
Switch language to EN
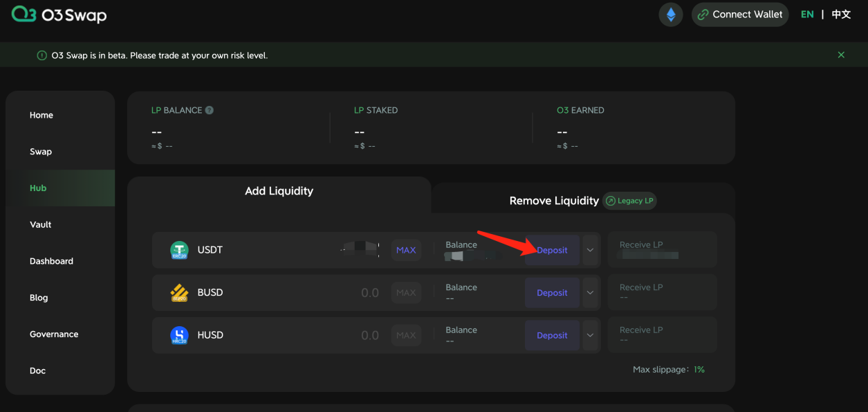tap(806, 15)
